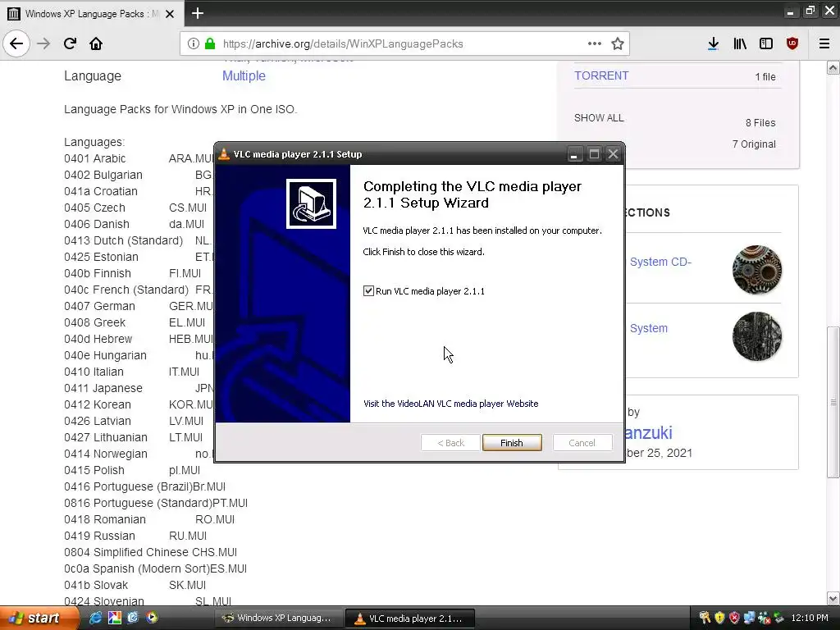Click the VLC cone icon in setup title bar
The width and height of the screenshot is (840, 630).
point(224,154)
